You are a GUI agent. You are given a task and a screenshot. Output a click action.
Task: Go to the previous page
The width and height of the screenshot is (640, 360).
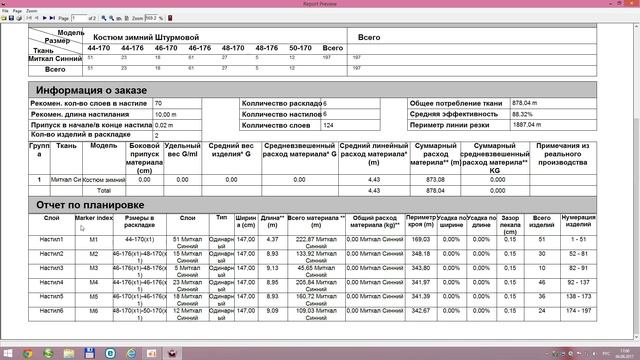pos(37,18)
